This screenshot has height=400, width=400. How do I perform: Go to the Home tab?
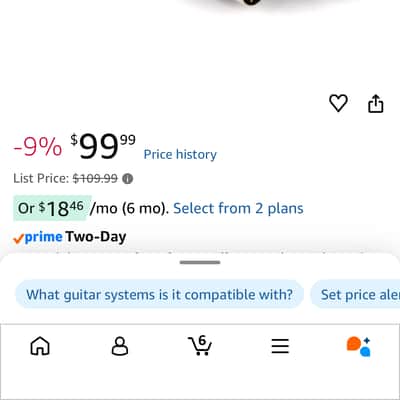pos(40,346)
